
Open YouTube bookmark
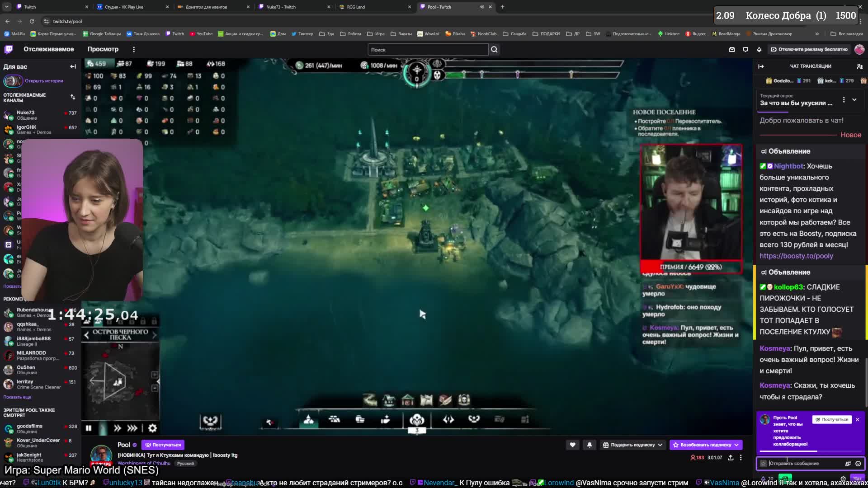(x=201, y=34)
